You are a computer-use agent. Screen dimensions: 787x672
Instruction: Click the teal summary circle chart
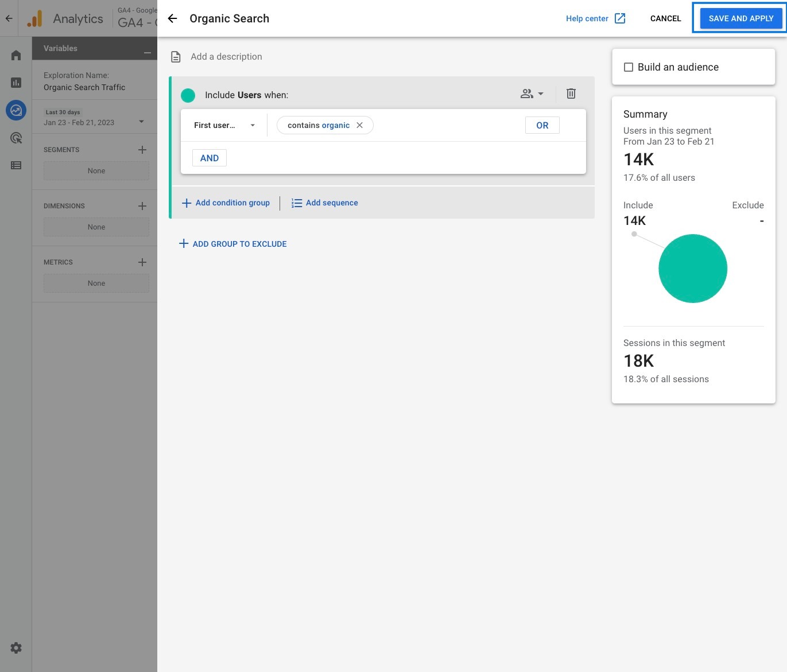(693, 269)
